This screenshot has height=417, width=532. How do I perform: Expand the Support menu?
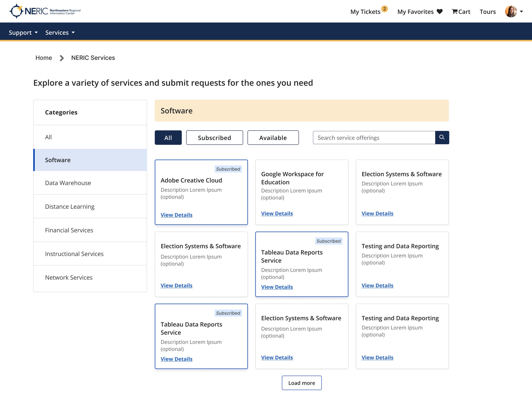click(23, 33)
